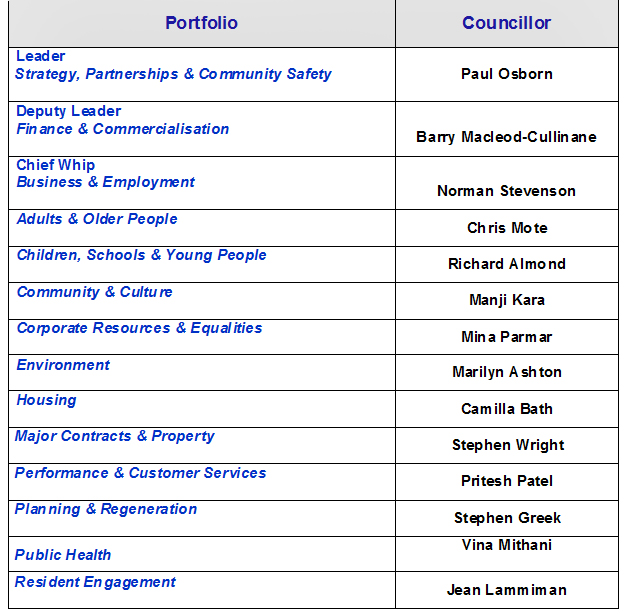Open the Housing portfolio link

[46, 400]
